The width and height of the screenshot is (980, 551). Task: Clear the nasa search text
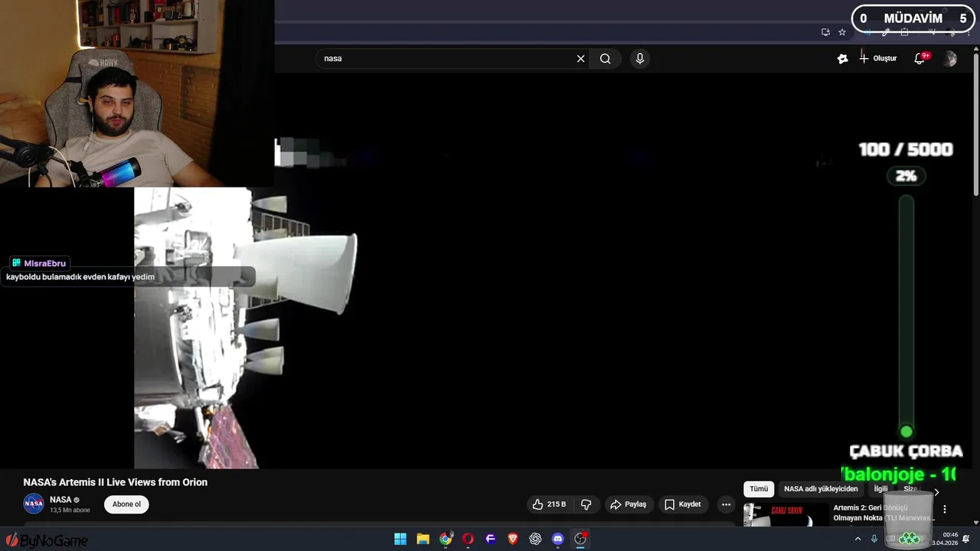pyautogui.click(x=580, y=59)
